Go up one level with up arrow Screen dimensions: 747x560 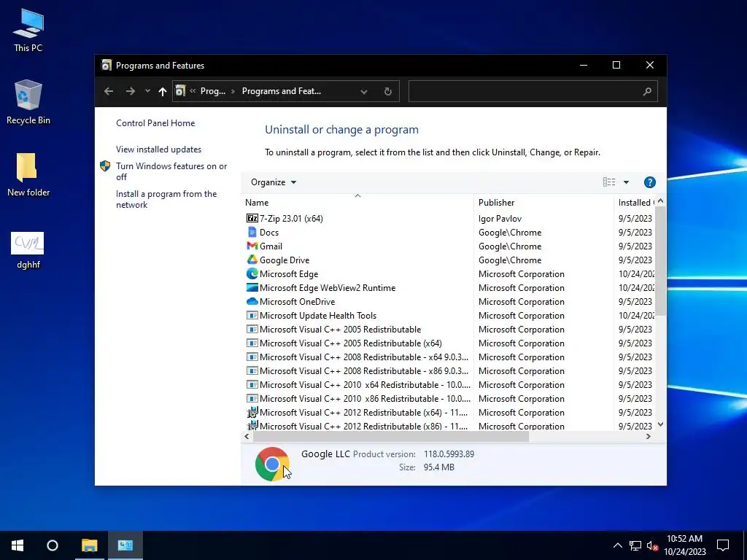[163, 91]
